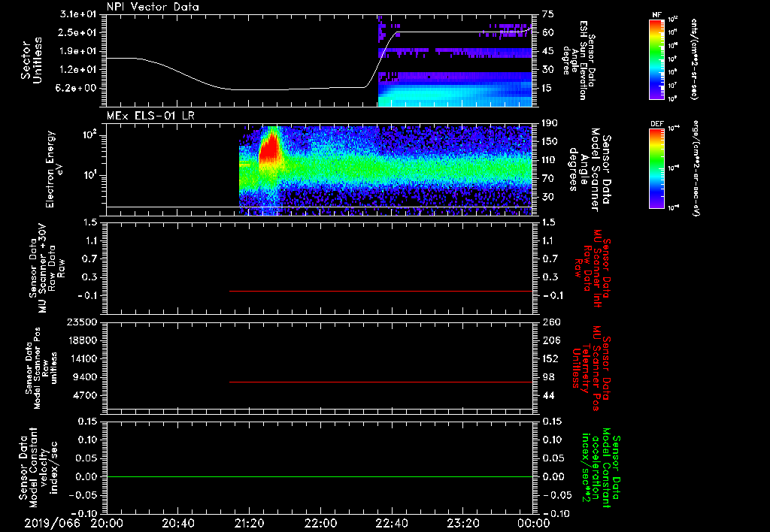Click the red line in MU Scanner +30V panel
The height and width of the screenshot is (532, 770).
pyautogui.click(x=380, y=291)
